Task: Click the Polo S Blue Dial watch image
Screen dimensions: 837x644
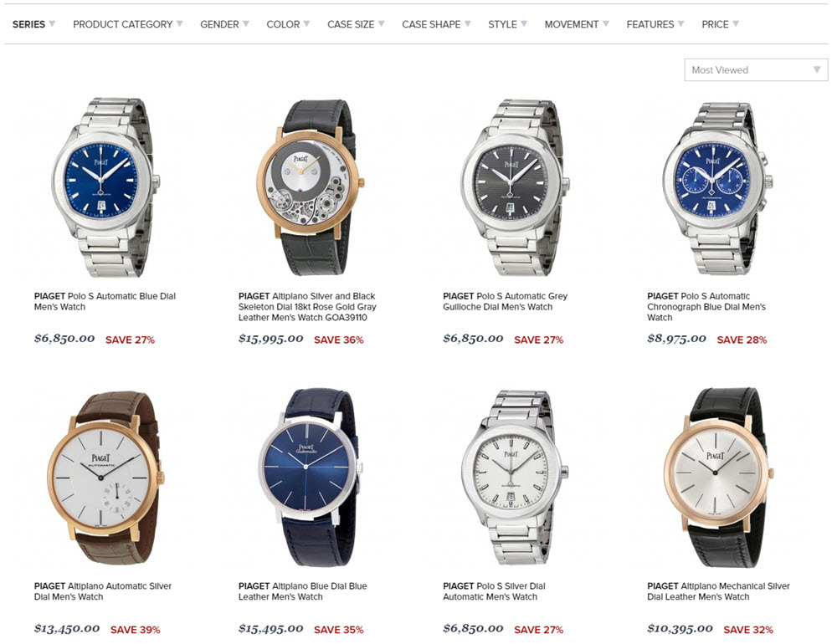Action: click(x=105, y=187)
